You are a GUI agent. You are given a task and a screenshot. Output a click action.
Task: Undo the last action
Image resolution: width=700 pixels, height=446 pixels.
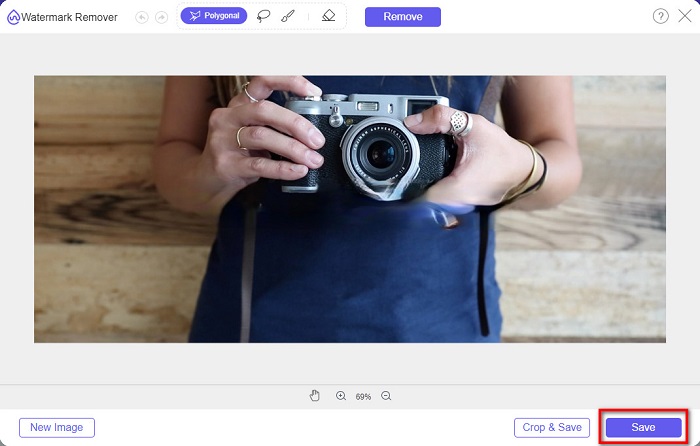point(143,17)
